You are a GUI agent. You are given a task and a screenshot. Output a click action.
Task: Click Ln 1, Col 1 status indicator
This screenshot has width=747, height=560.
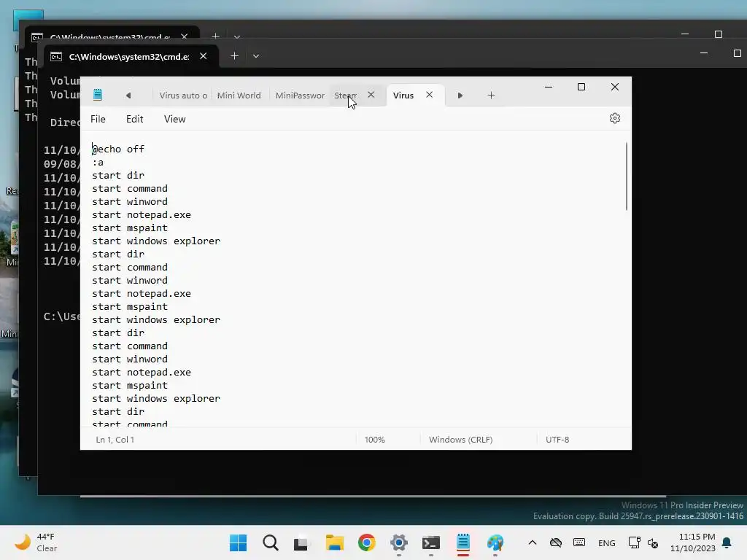point(115,440)
